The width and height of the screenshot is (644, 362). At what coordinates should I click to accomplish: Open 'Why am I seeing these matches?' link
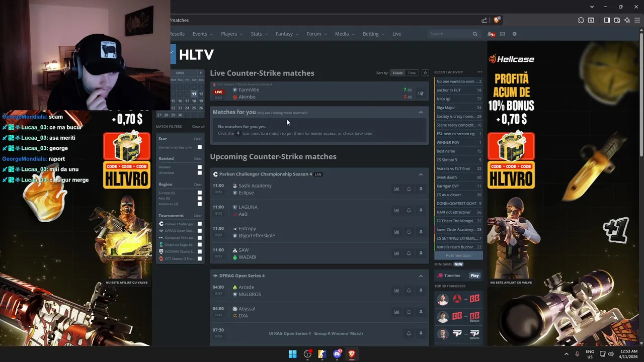coord(282,113)
